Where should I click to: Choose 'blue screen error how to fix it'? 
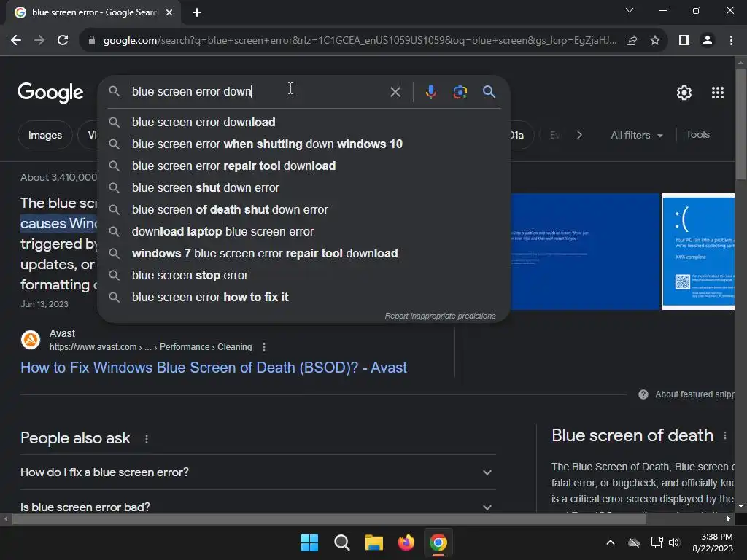pyautogui.click(x=304, y=297)
